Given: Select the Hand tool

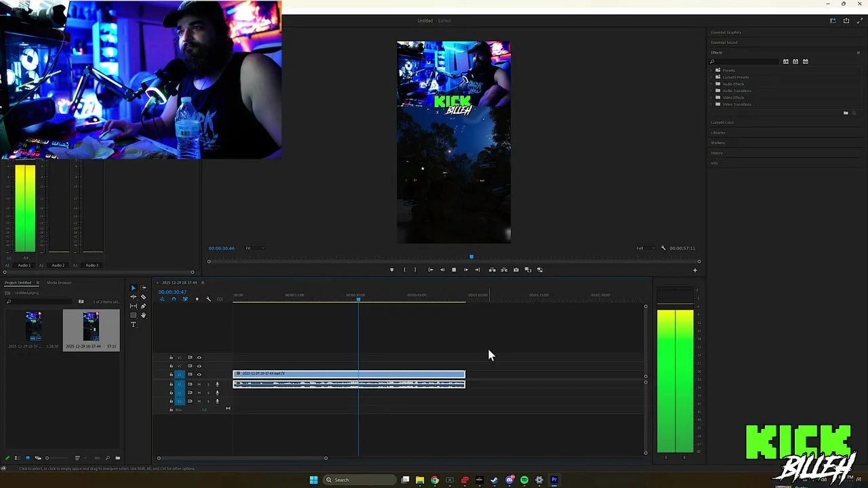Looking at the screenshot, I should [143, 315].
